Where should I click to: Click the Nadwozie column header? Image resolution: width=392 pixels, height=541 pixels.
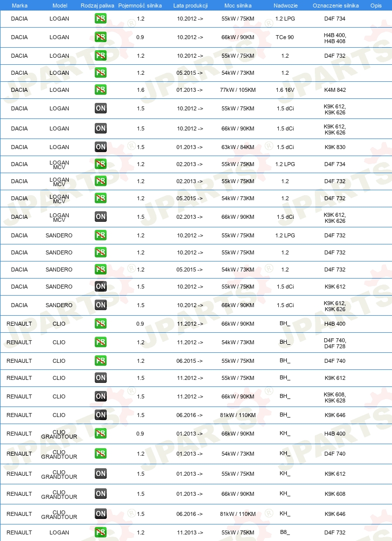(x=285, y=6)
